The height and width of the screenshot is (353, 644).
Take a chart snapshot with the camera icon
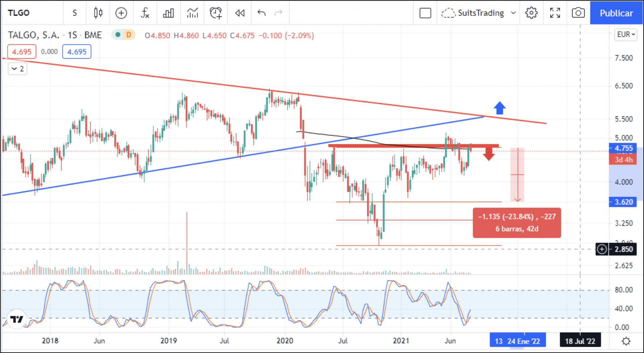tap(578, 13)
